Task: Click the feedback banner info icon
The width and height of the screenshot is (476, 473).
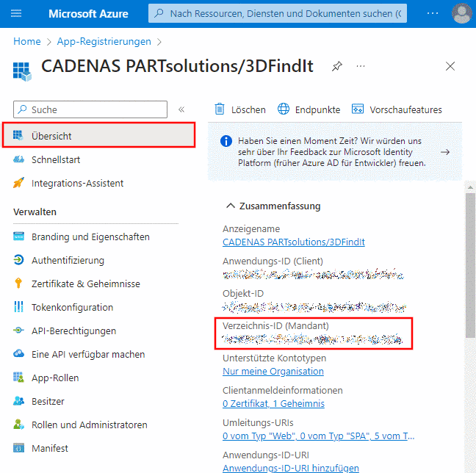Action: click(x=226, y=141)
